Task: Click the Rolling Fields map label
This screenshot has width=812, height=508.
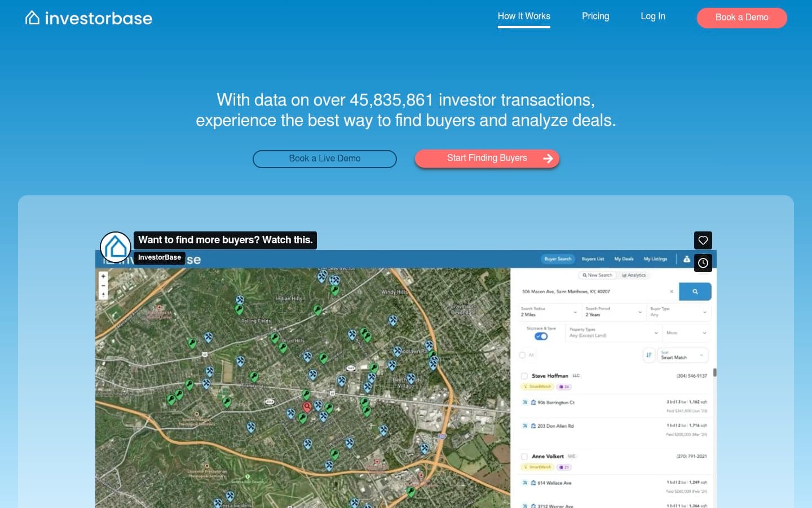Action: tap(256, 321)
